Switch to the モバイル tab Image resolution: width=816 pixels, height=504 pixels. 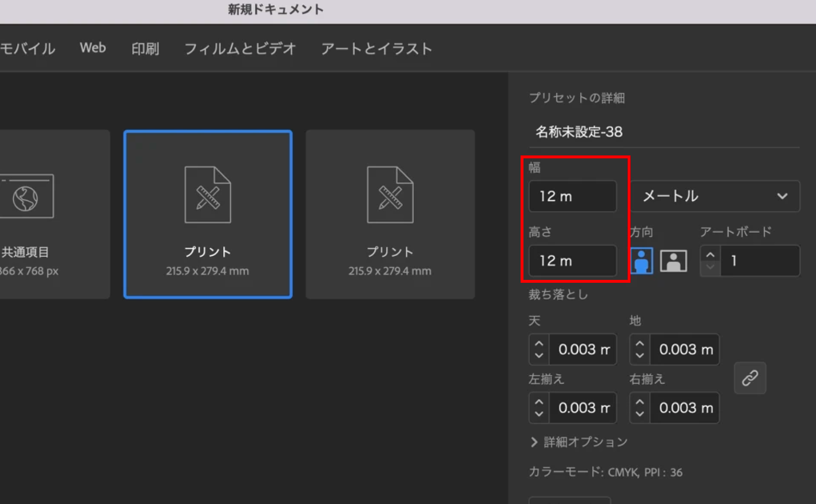(27, 49)
